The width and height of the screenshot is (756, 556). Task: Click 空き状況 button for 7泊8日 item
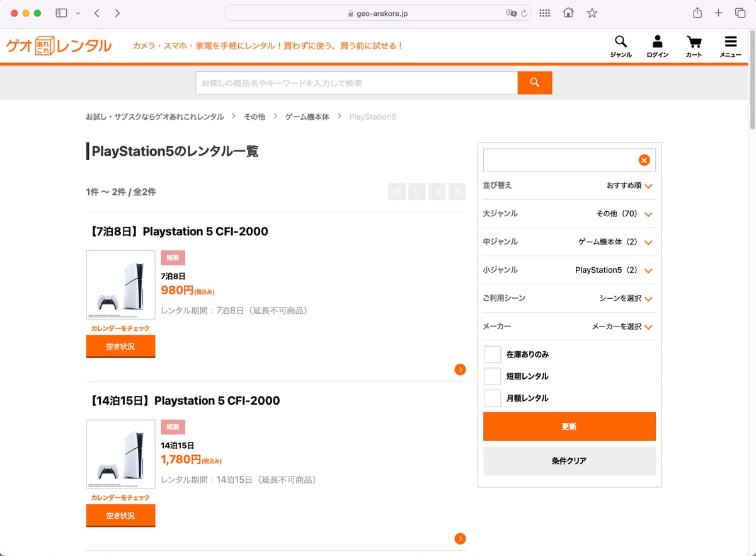coord(120,347)
